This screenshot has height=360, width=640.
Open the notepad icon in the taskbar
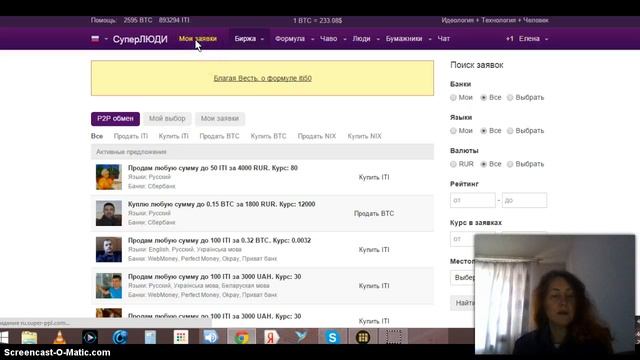[x=29, y=337]
